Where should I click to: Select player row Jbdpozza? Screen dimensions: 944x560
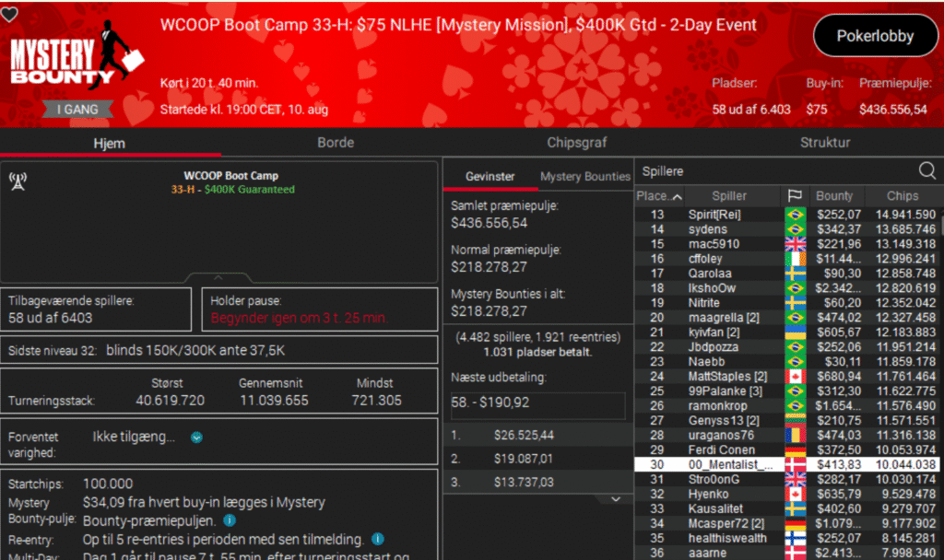(x=789, y=347)
